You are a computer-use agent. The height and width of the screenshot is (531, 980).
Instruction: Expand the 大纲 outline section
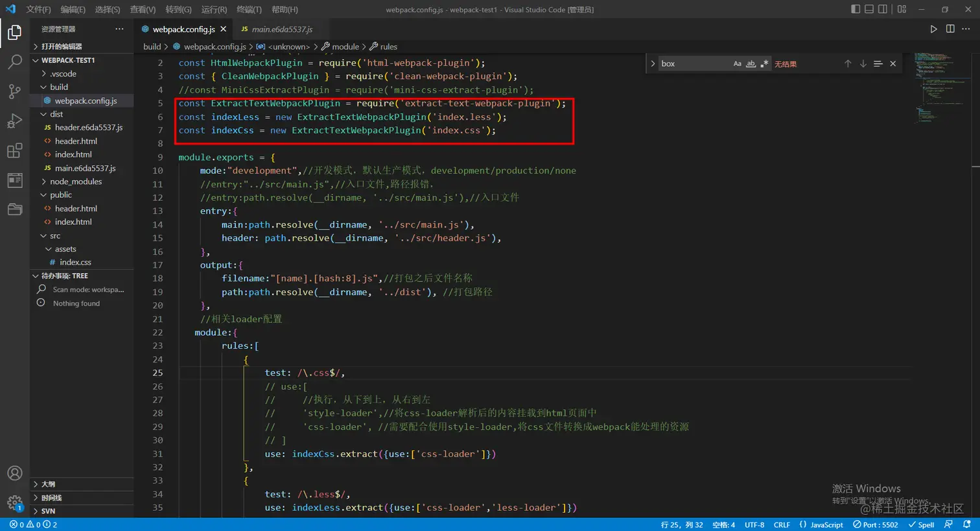point(82,484)
